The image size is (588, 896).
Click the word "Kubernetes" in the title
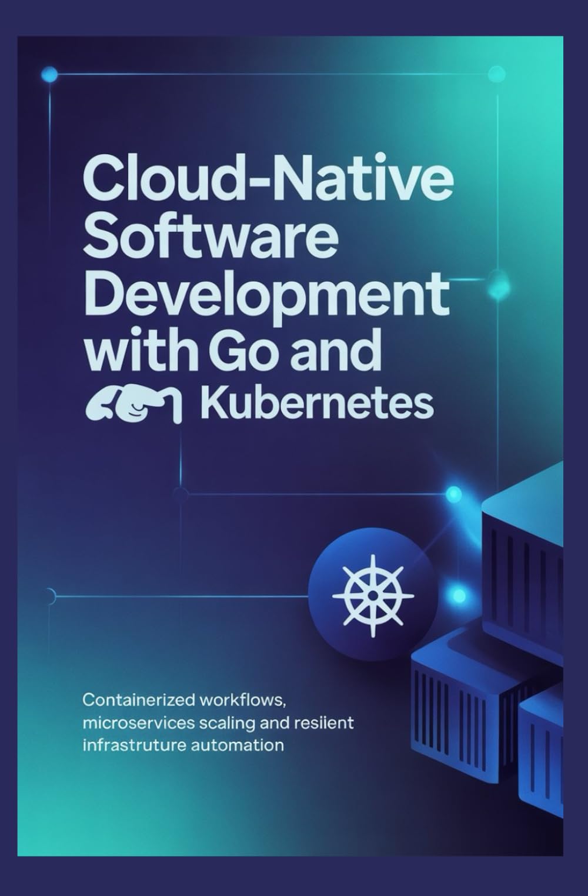pos(318,404)
